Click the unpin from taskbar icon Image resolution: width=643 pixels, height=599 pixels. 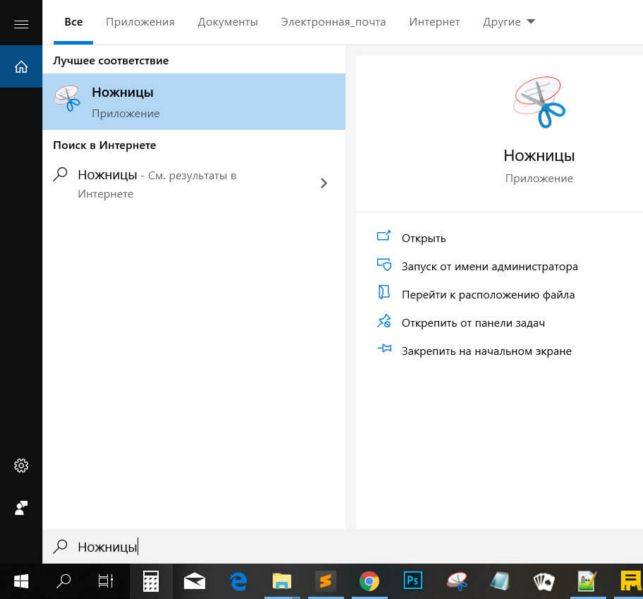point(384,321)
